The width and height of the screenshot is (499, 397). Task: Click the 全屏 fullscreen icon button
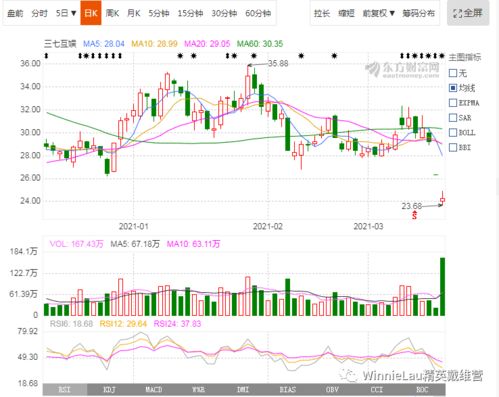pos(468,13)
